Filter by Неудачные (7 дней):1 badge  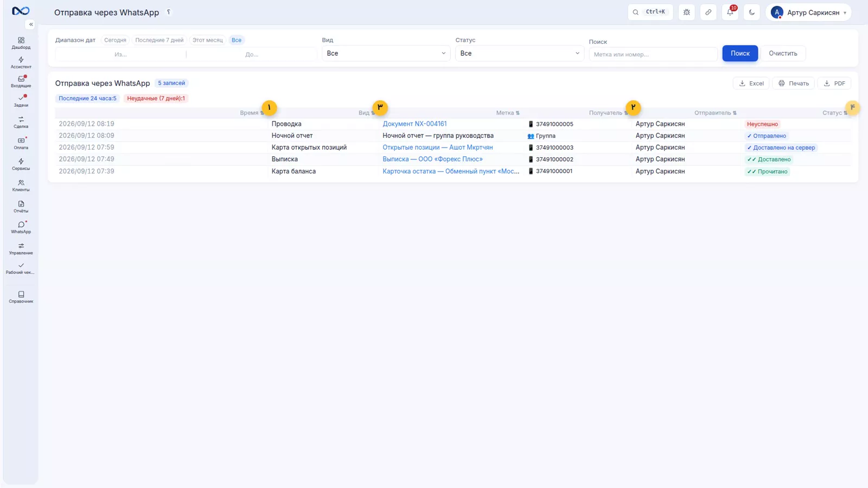tap(156, 99)
